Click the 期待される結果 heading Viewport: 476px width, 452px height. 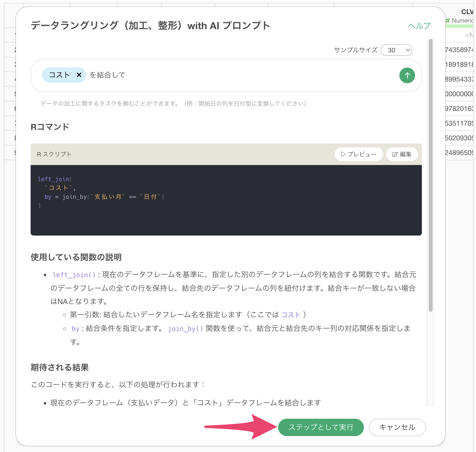point(59,367)
